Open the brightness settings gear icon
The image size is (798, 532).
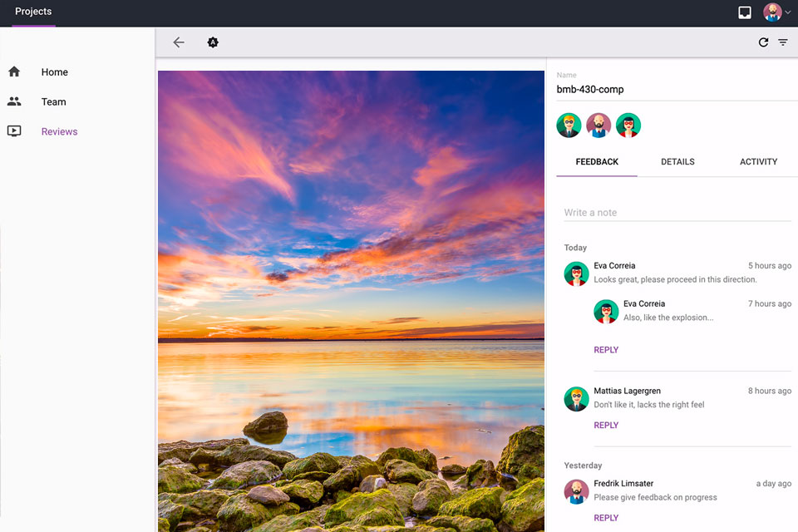213,42
